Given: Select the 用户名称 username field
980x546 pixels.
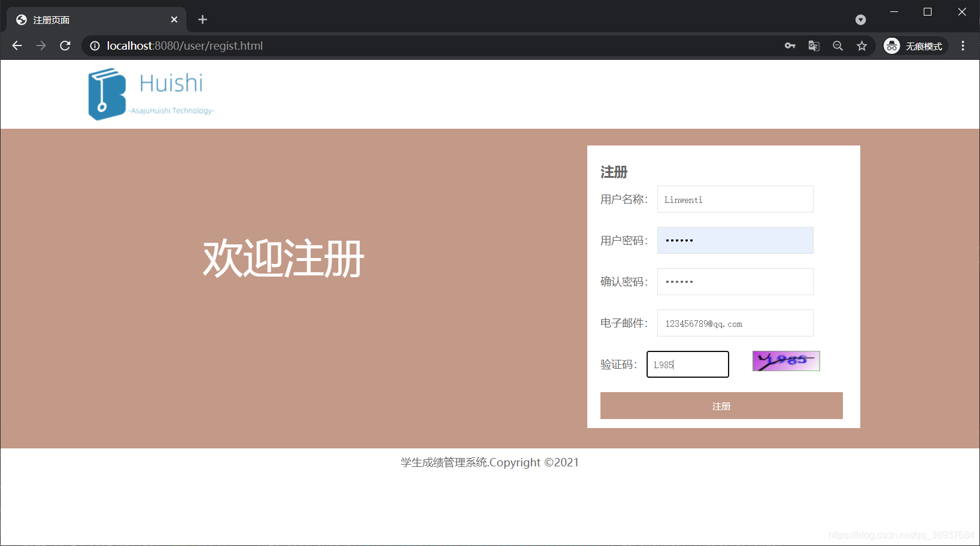Looking at the screenshot, I should pyautogui.click(x=735, y=199).
